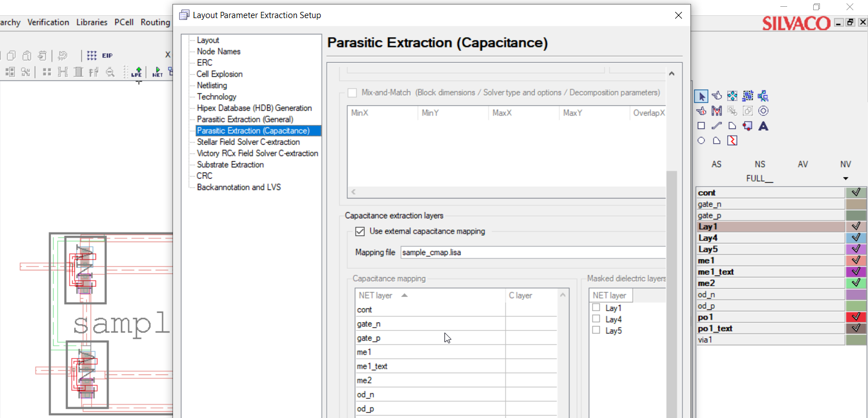Image resolution: width=868 pixels, height=418 pixels.
Task: Click the text tool 'A' icon
Action: click(763, 126)
